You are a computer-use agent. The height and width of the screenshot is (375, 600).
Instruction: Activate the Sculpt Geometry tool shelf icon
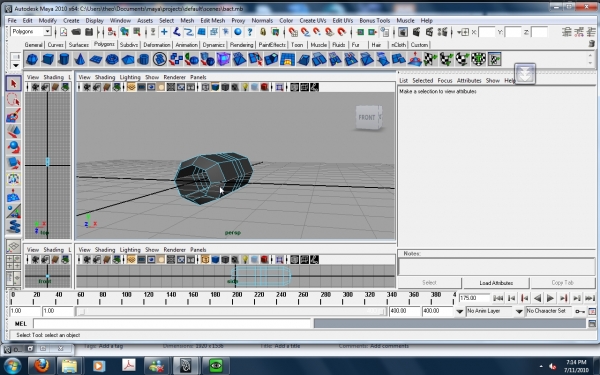[414, 59]
